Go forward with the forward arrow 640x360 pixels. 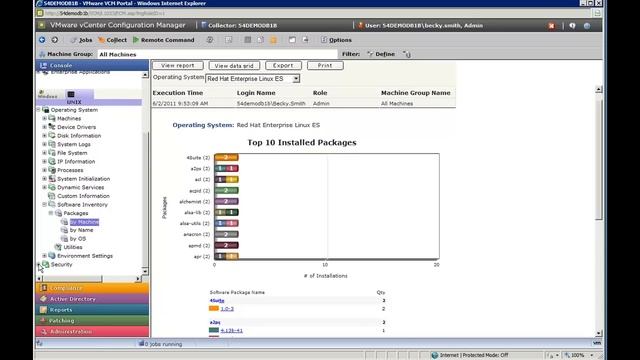[55, 40]
